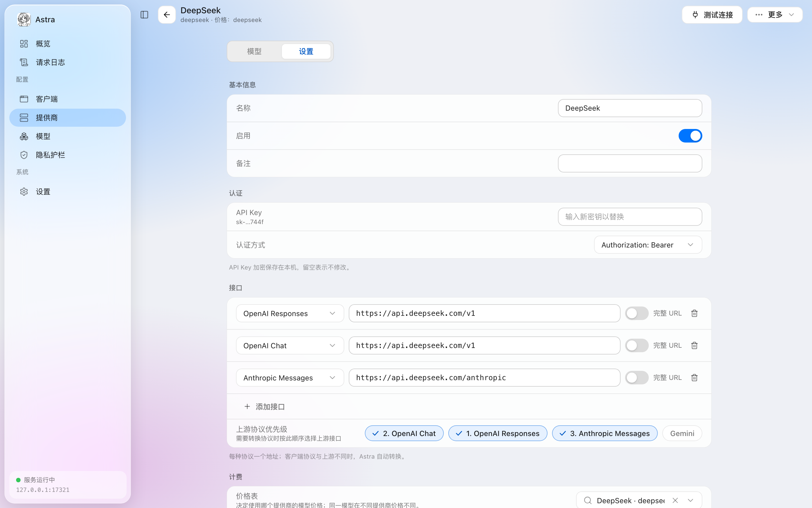Open 概览 overview in sidebar
This screenshot has width=812, height=508.
pos(67,44)
